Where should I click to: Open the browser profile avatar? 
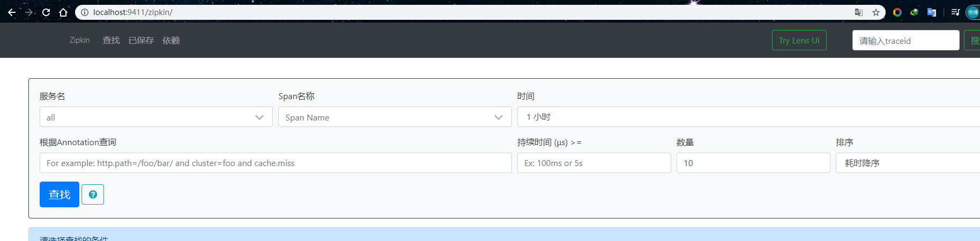coord(972,12)
